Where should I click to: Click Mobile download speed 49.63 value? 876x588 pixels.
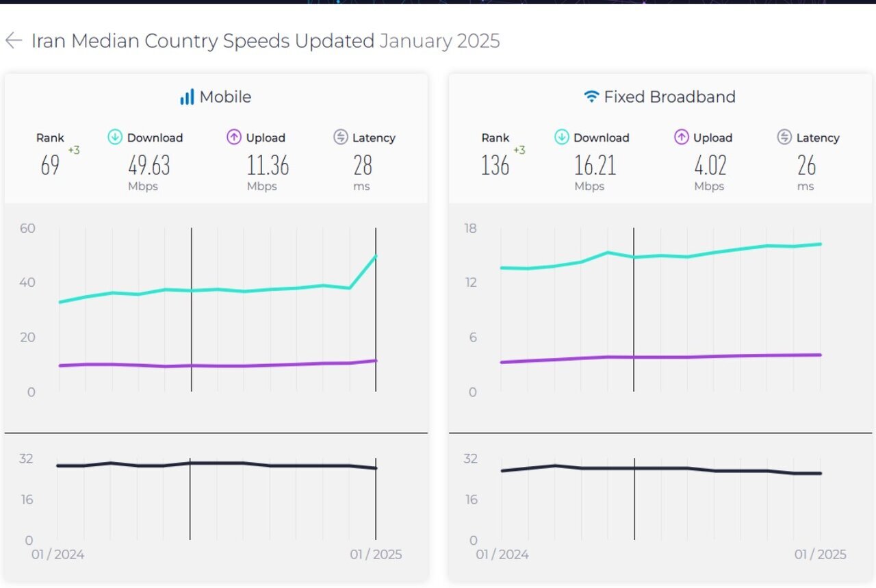pyautogui.click(x=149, y=166)
